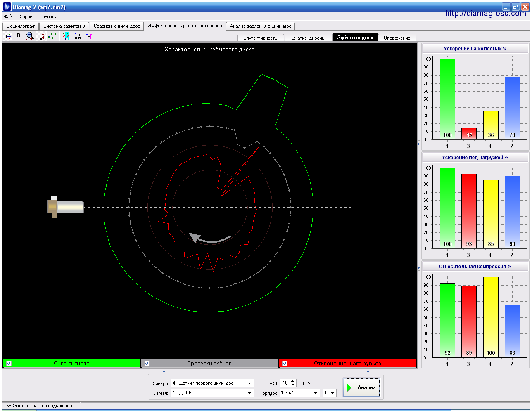Open the 'Помощь' menu

pyautogui.click(x=47, y=17)
